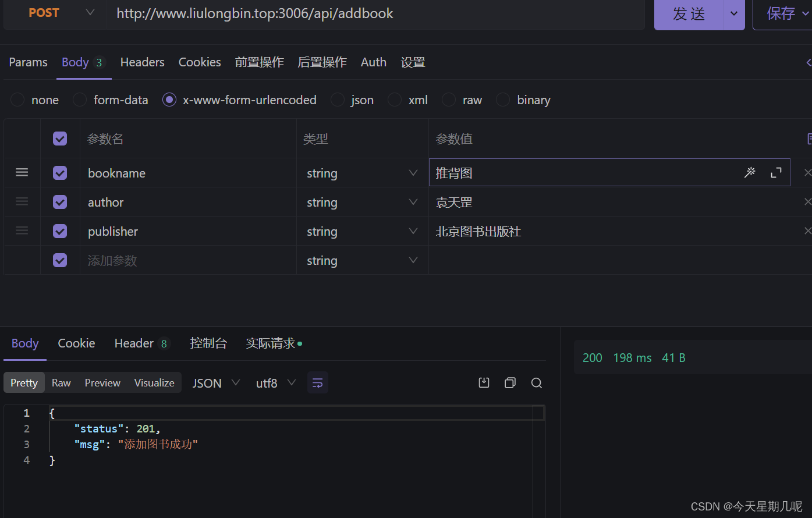Open the Auth tab

pyautogui.click(x=374, y=62)
